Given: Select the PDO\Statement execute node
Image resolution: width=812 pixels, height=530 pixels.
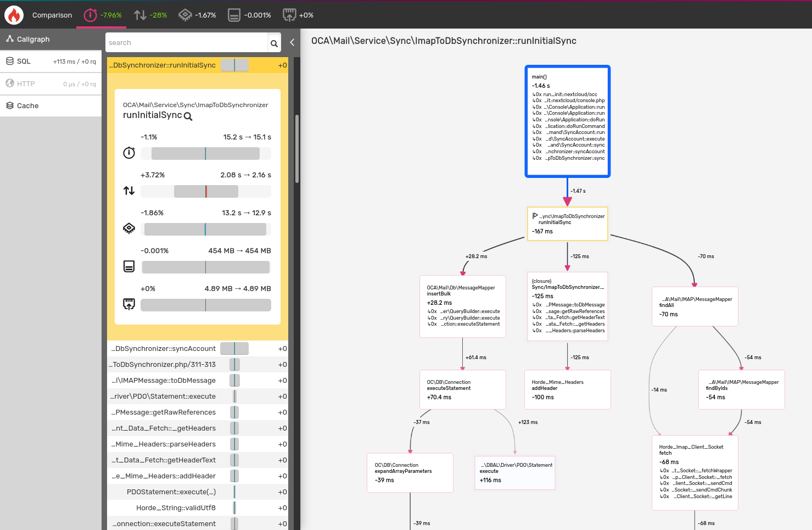Looking at the screenshot, I should point(515,472).
